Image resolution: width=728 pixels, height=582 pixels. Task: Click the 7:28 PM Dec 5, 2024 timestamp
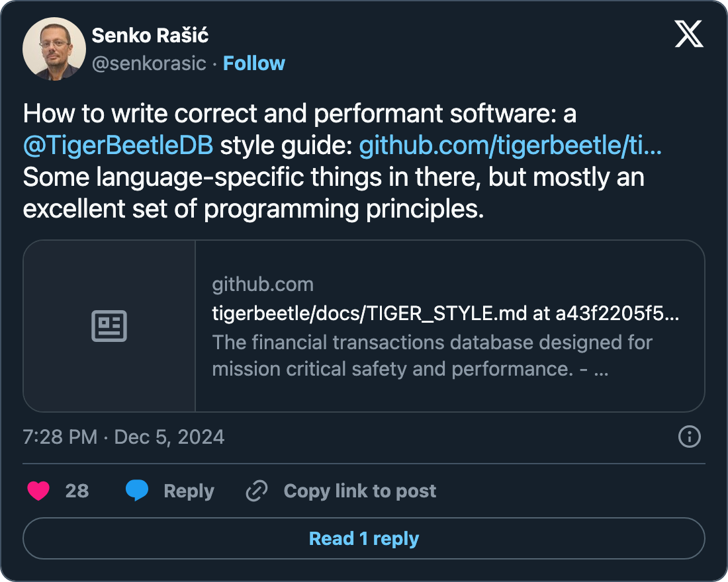click(x=124, y=437)
